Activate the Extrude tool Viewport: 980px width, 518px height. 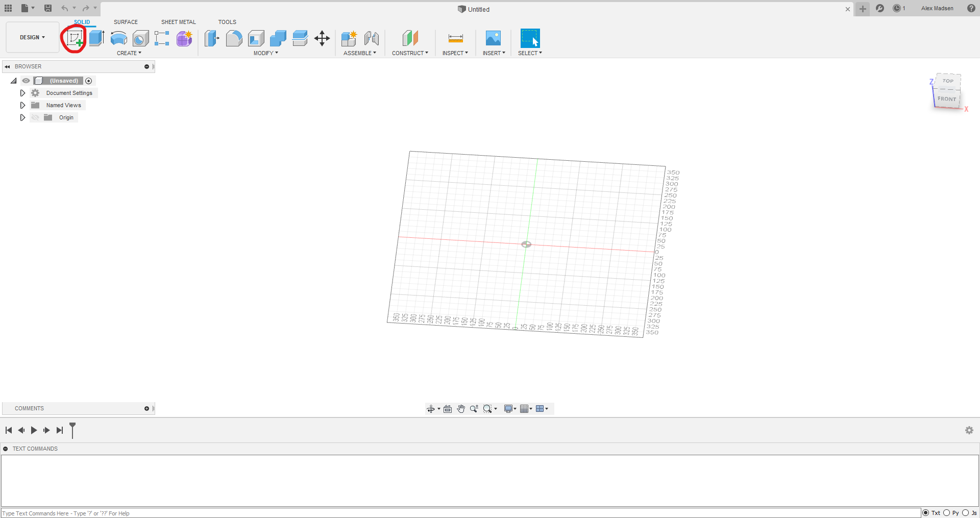click(x=96, y=38)
